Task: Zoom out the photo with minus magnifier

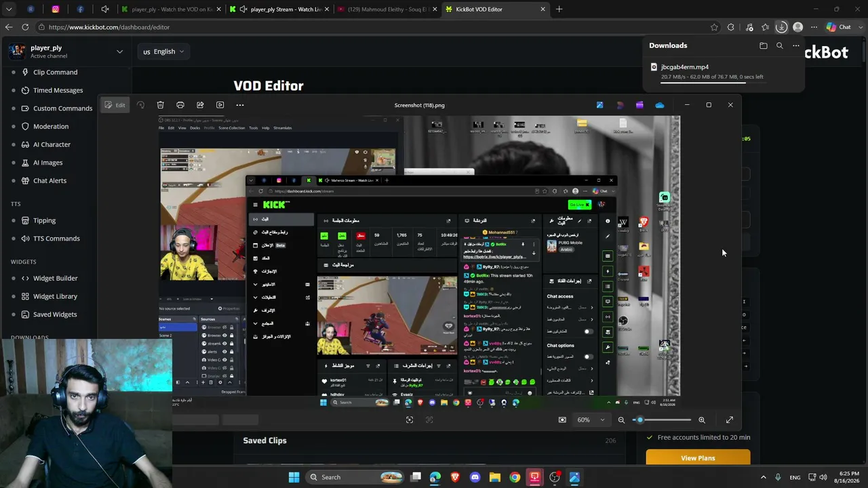Action: pyautogui.click(x=621, y=420)
